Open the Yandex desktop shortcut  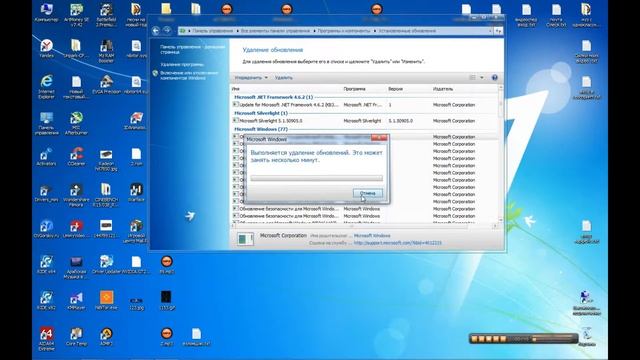(x=46, y=48)
